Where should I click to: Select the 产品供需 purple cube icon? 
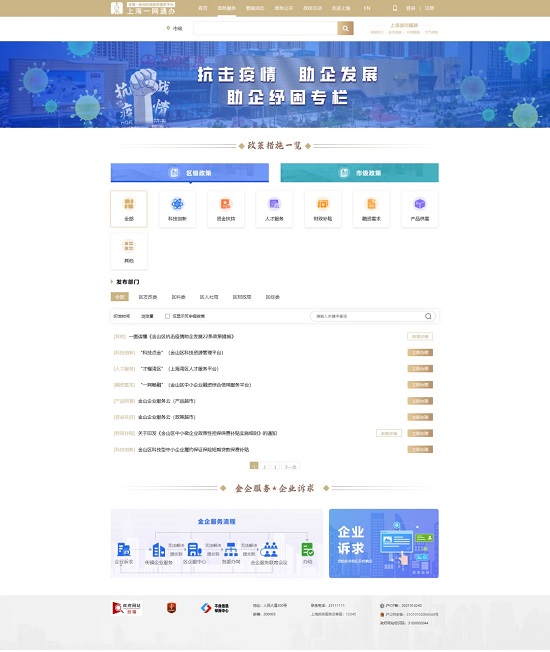[420, 204]
